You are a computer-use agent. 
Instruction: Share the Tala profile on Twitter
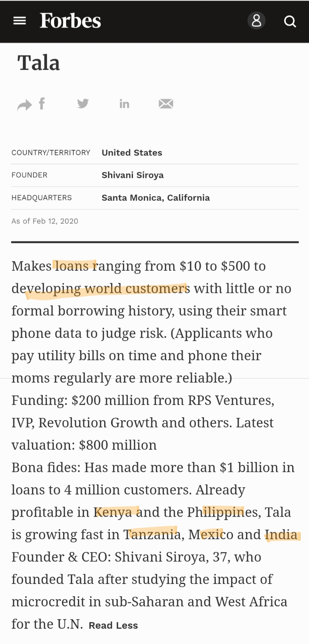point(83,103)
